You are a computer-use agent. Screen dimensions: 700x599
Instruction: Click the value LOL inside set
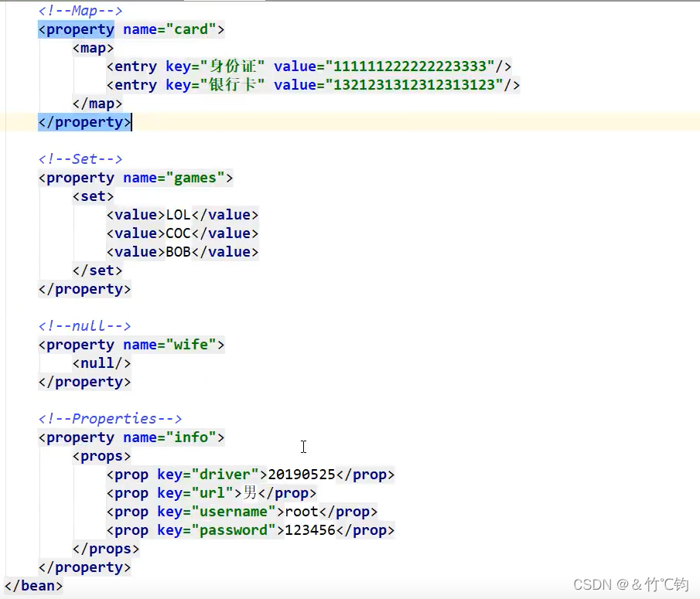pyautogui.click(x=176, y=214)
